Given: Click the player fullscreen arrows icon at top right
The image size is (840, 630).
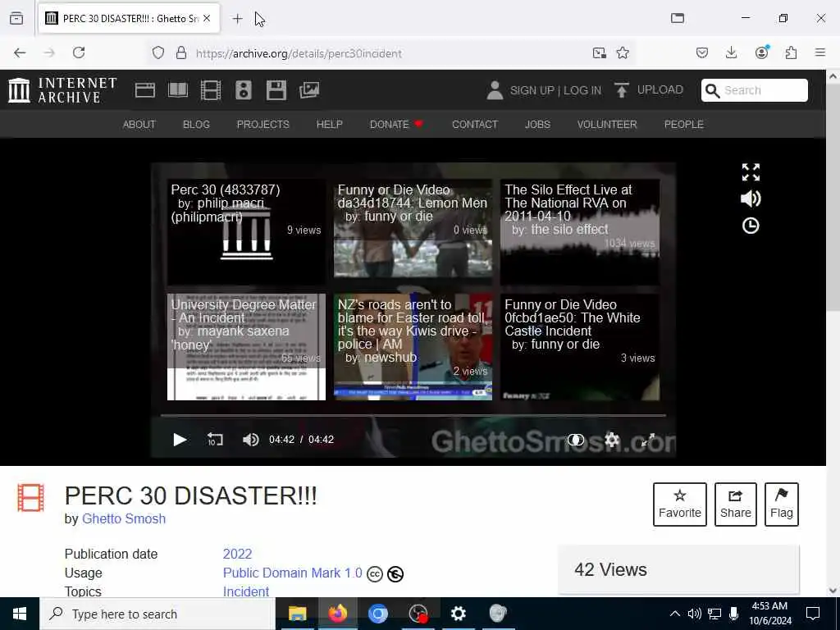Looking at the screenshot, I should tap(751, 172).
